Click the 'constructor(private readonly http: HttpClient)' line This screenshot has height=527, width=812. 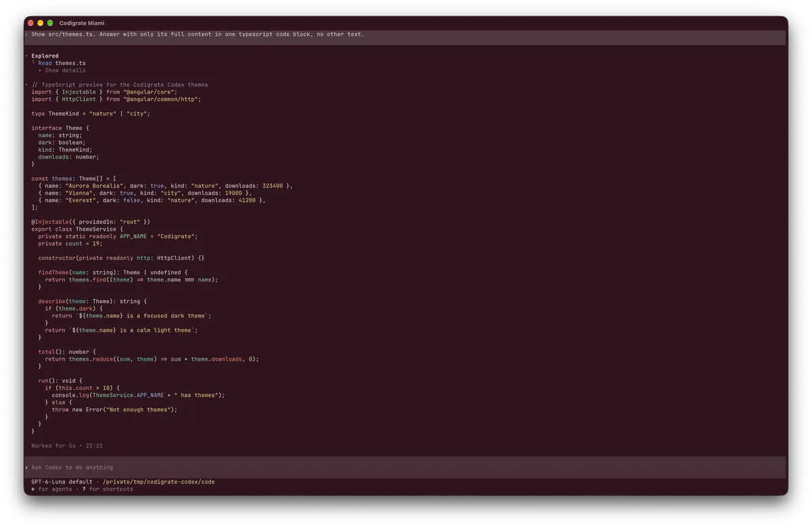(x=121, y=258)
